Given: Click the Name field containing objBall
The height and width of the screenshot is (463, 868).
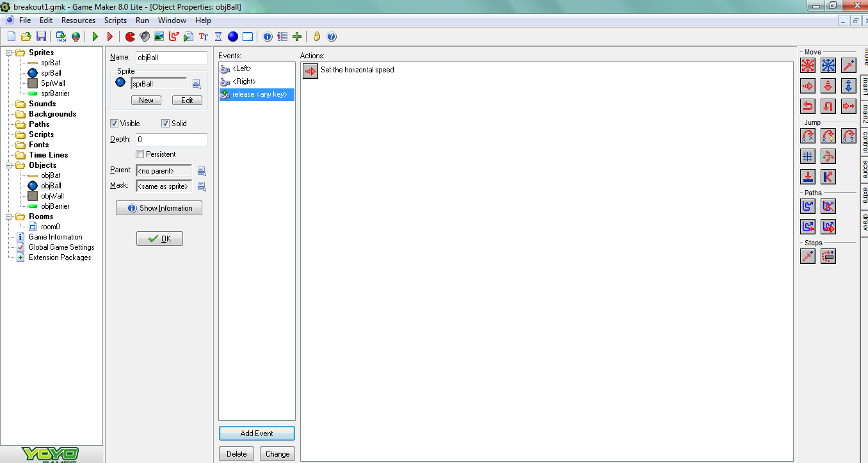Looking at the screenshot, I should [172, 58].
